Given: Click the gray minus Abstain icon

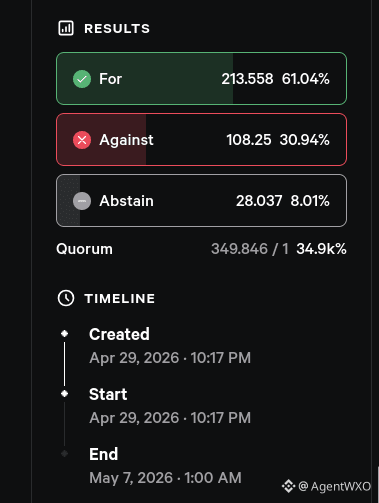Looking at the screenshot, I should pyautogui.click(x=82, y=201).
